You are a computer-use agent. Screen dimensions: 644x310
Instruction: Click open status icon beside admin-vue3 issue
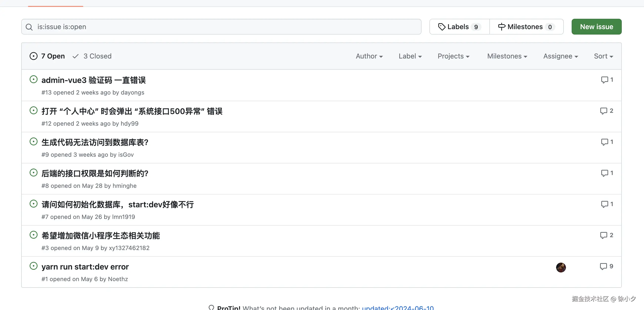click(34, 79)
